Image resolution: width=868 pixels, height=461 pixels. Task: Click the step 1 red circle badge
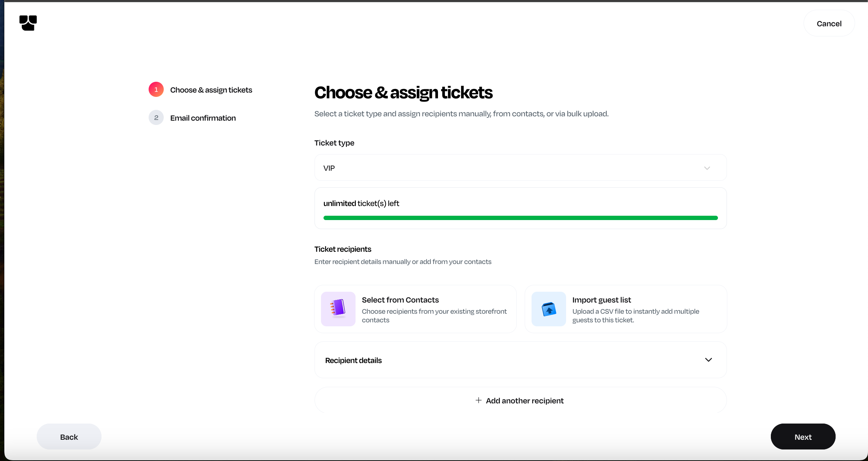click(x=156, y=89)
